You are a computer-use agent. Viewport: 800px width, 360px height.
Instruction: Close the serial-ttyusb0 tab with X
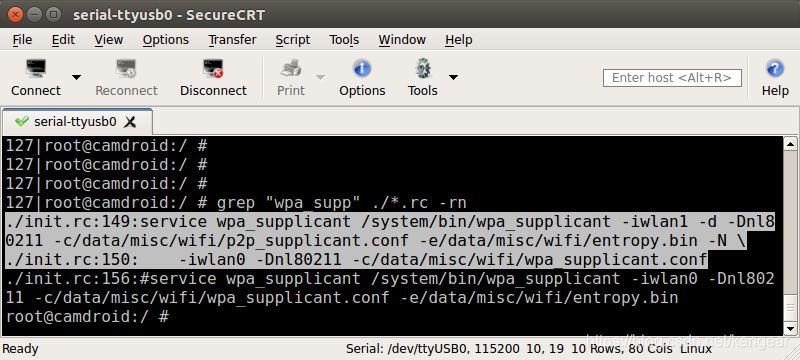pyautogui.click(x=130, y=122)
